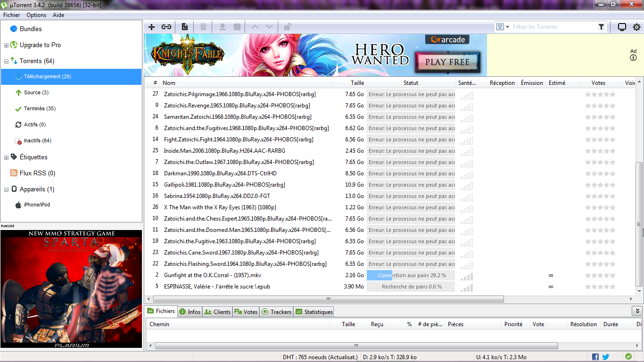This screenshot has width=644, height=362.
Task: Sort torrents by Taille column header
Action: (349, 83)
